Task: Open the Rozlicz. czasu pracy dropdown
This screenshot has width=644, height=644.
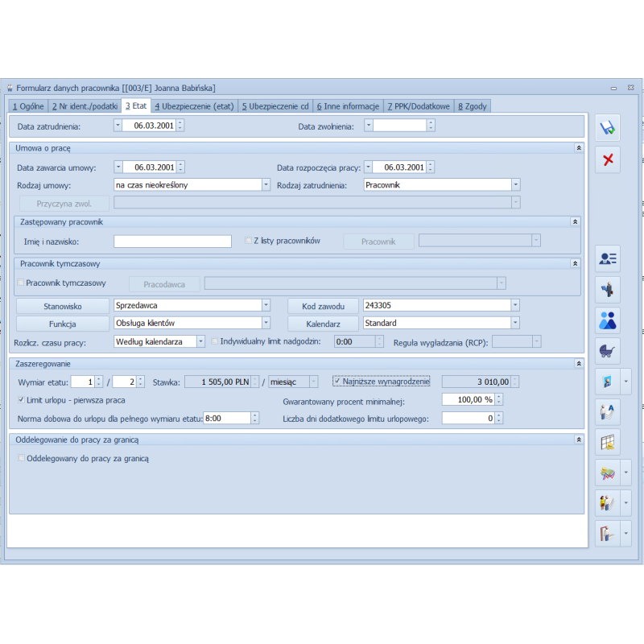Action: pos(201,341)
